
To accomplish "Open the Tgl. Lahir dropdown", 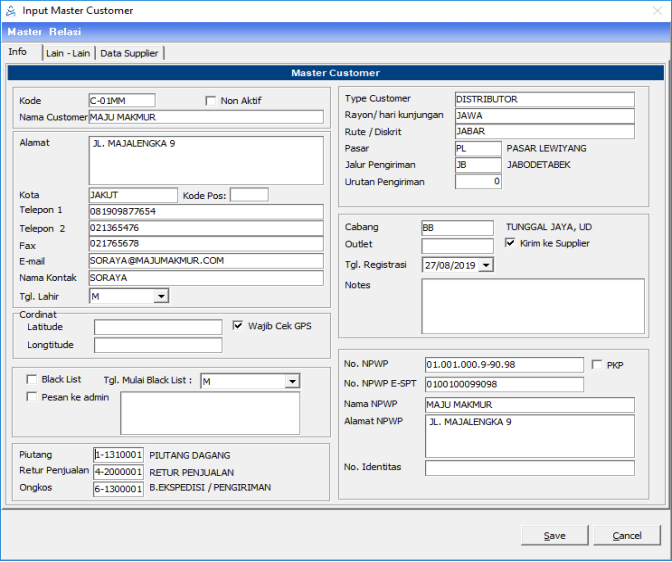I will point(161,296).
